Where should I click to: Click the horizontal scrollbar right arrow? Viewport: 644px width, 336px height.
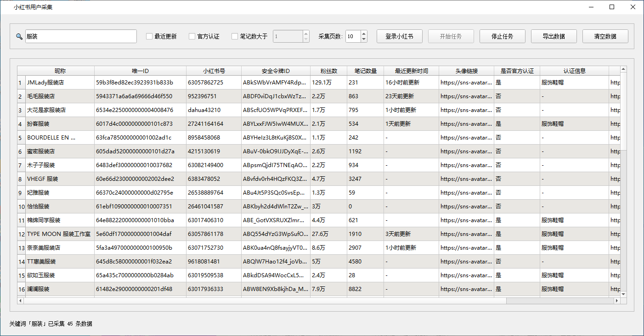coord(617,301)
